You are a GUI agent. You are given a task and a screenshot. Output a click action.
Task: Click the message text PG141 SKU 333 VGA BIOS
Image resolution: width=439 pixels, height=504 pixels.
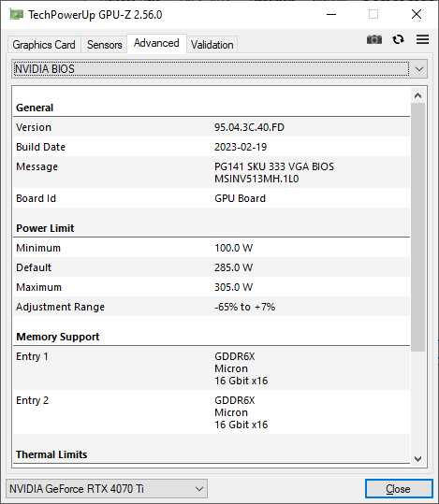pos(274,166)
